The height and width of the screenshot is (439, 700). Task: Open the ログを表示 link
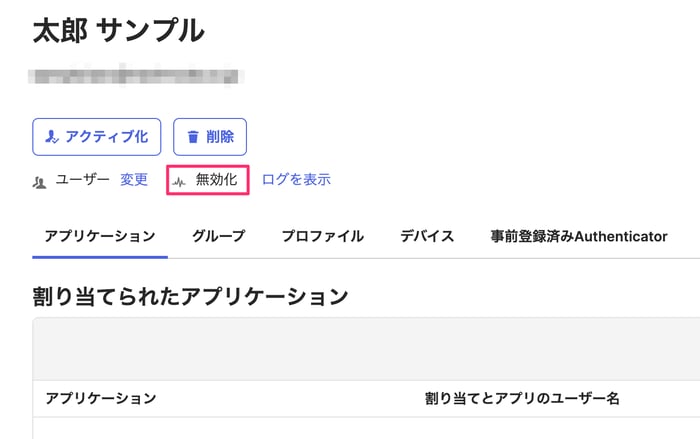(296, 180)
